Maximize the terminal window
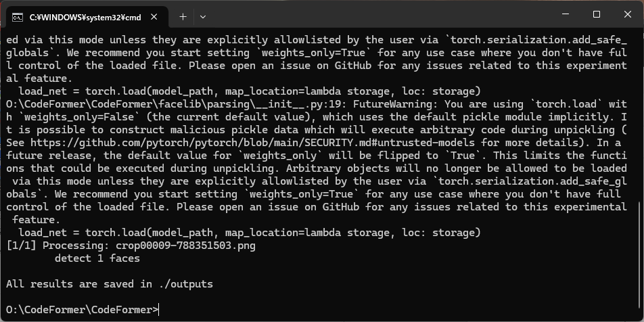 pyautogui.click(x=597, y=14)
